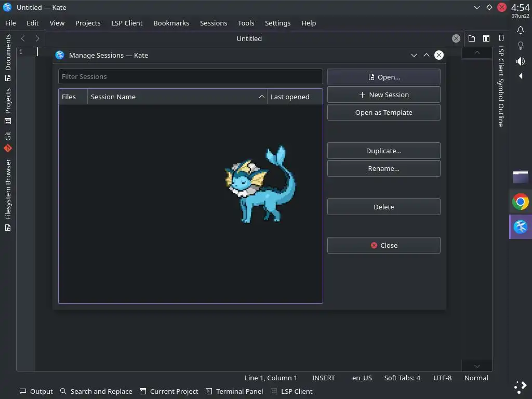Click the Kate keep-above diamond title button
532x399 pixels.
(489, 7)
